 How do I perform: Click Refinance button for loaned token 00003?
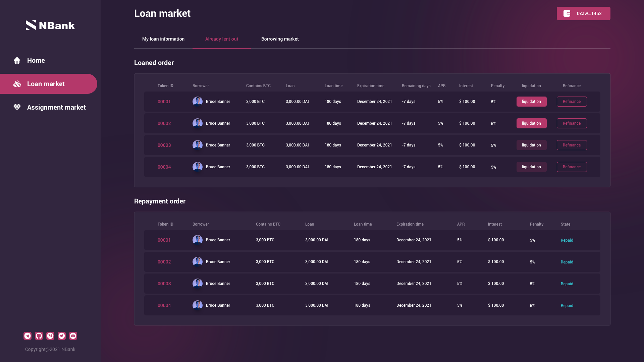click(572, 145)
